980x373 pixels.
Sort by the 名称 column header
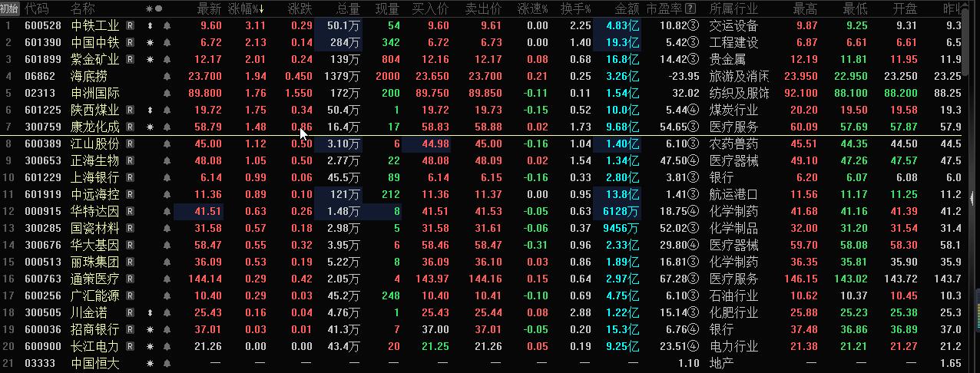pos(83,9)
